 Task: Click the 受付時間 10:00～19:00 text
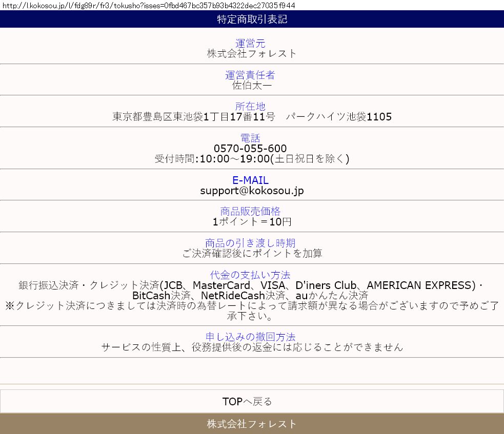point(252,159)
